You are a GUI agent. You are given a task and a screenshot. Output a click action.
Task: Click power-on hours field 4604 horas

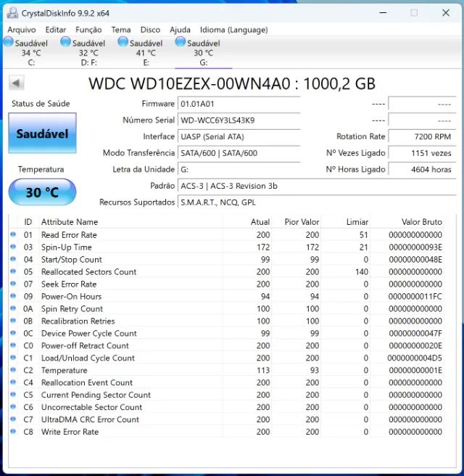422,169
